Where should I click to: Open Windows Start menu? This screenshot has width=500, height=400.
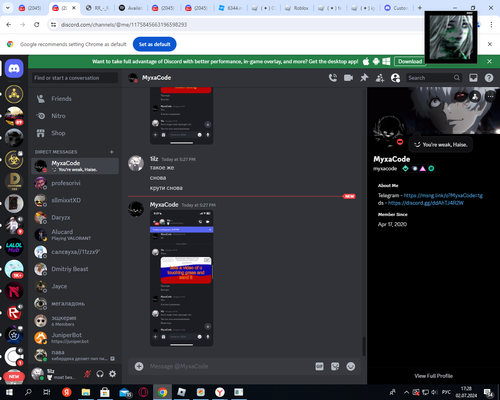[x=9, y=392]
